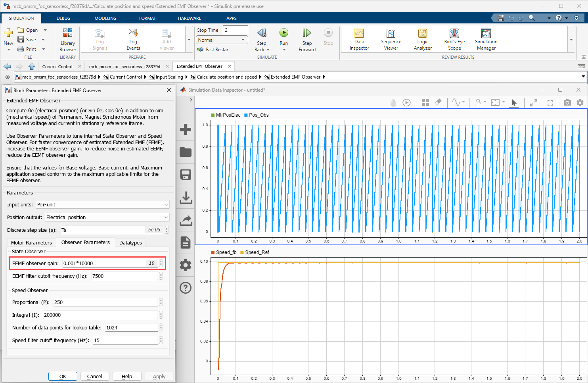Switch to the Motor Parameters tab
This screenshot has height=383, width=588.
(31, 243)
